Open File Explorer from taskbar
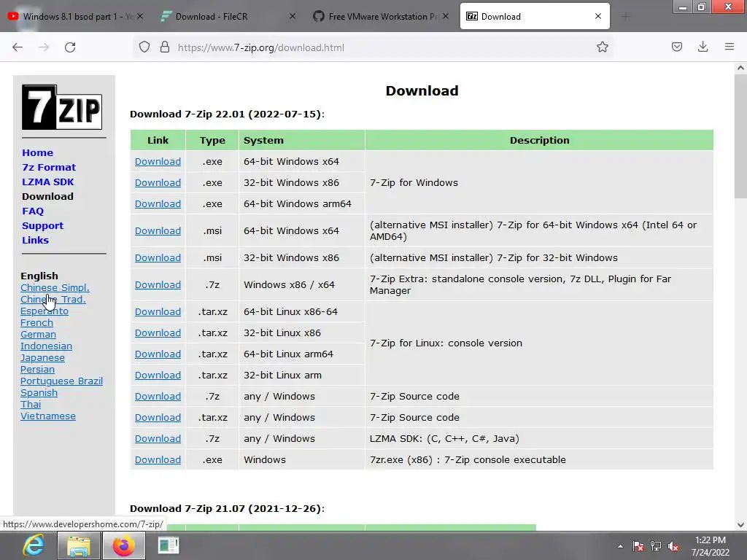This screenshot has height=560, width=747. [x=79, y=545]
